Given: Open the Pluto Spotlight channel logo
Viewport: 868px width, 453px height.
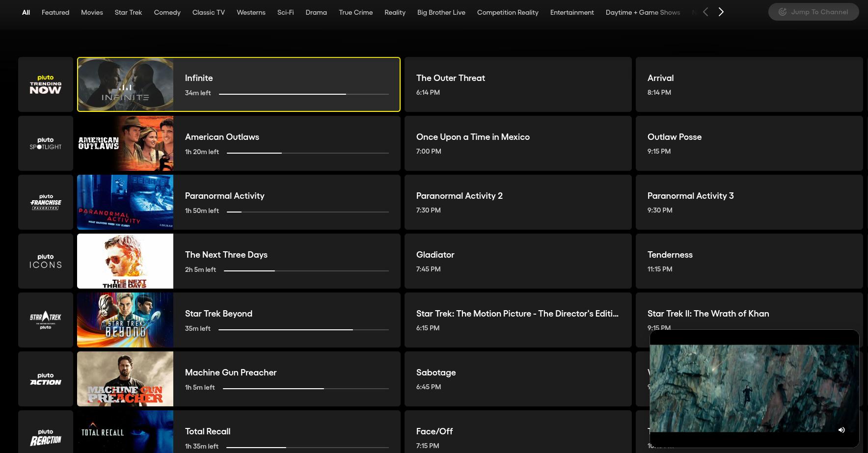Looking at the screenshot, I should [46, 143].
